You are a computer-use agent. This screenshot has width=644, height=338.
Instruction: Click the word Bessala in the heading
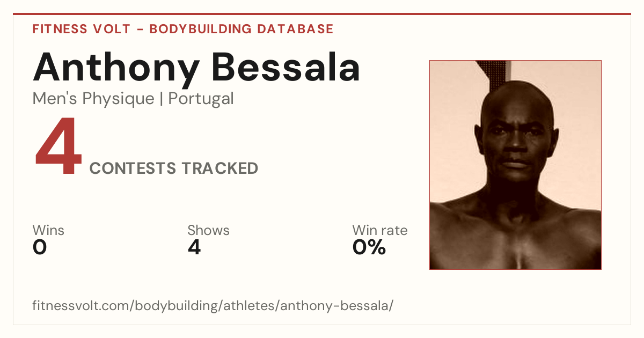click(286, 68)
